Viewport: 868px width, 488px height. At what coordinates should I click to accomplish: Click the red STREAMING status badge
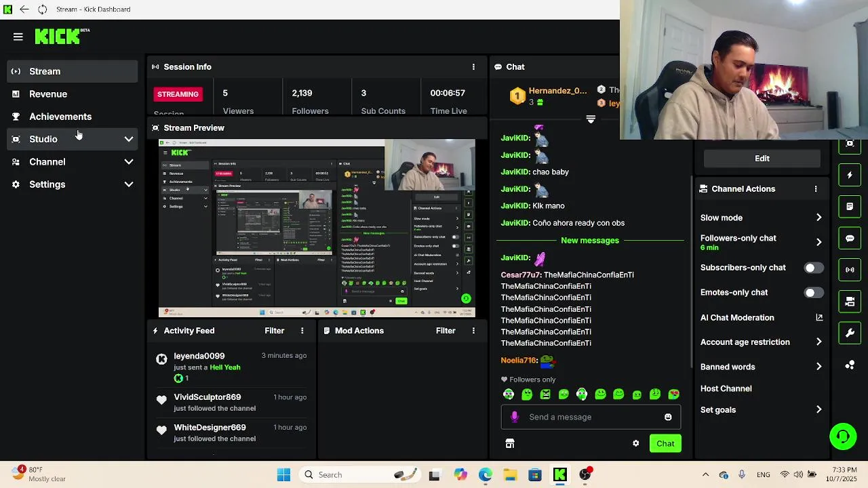pyautogui.click(x=178, y=94)
